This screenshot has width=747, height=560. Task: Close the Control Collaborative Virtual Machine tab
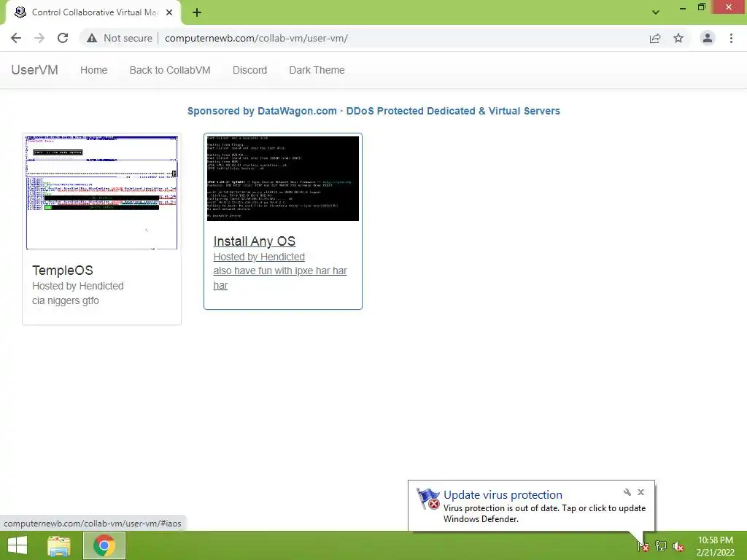point(169,12)
